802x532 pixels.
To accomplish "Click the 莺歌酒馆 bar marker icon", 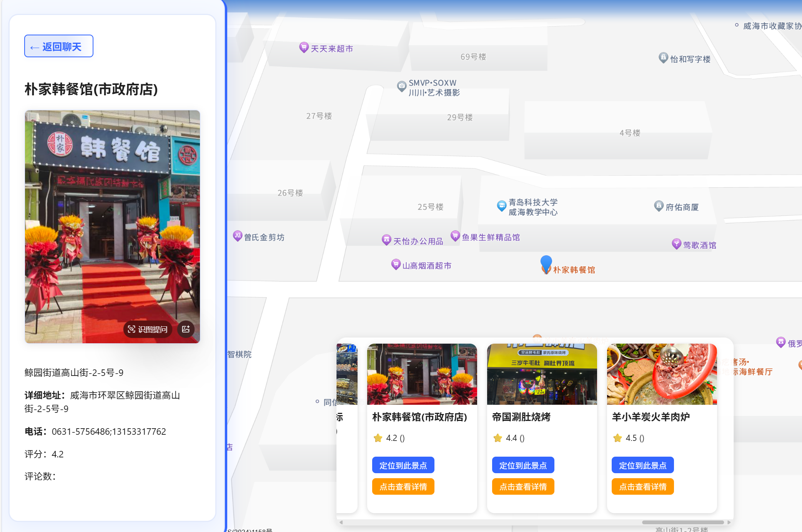I will [676, 244].
